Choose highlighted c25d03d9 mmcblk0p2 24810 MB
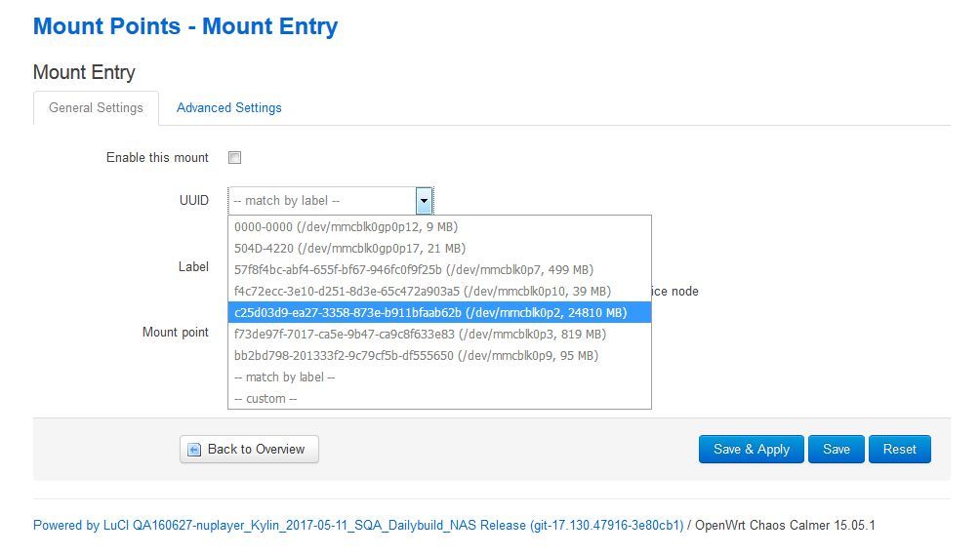Viewport: 980px width, 555px height. [x=439, y=312]
